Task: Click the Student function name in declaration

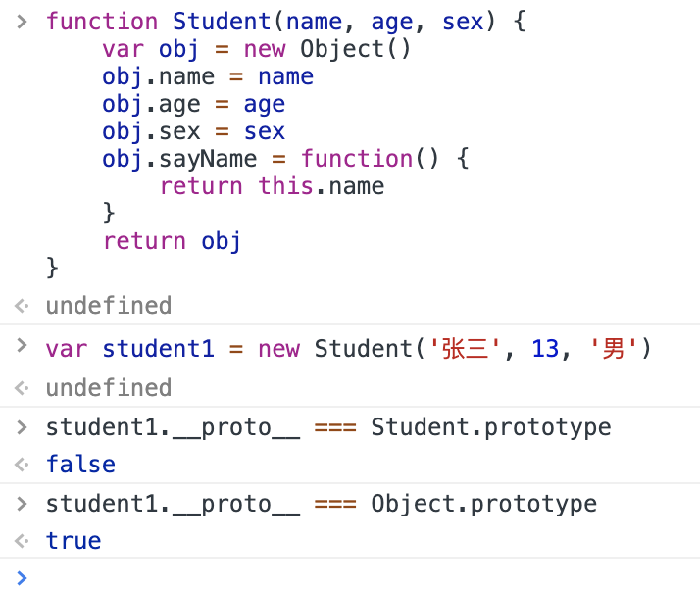Action: pos(222,22)
